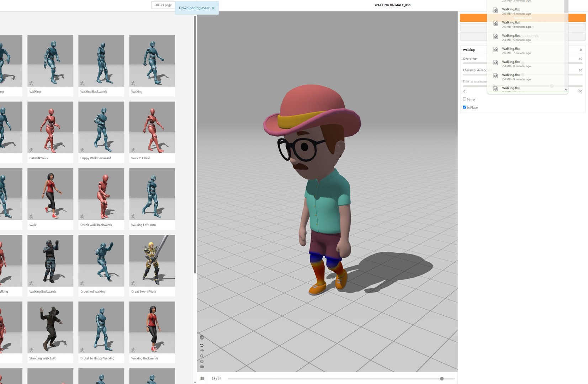Click file icon of 8 minutes ago download
The width and height of the screenshot is (588, 384).
point(496,63)
